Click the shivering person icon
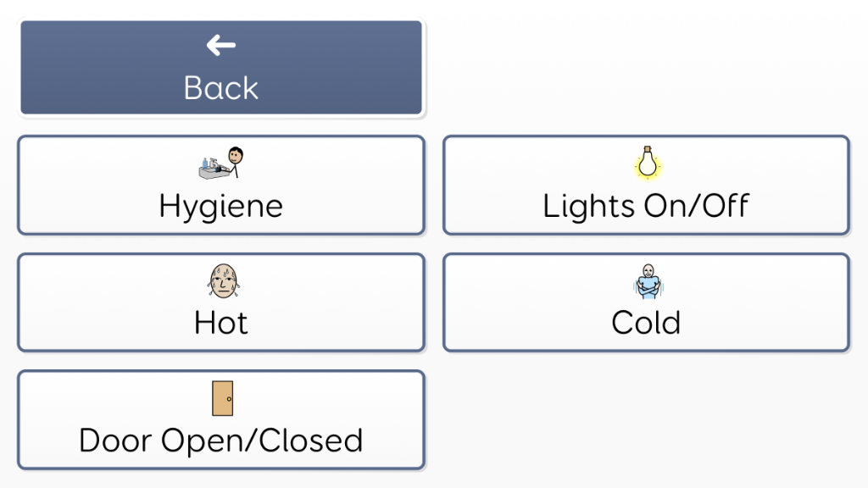 click(x=647, y=281)
